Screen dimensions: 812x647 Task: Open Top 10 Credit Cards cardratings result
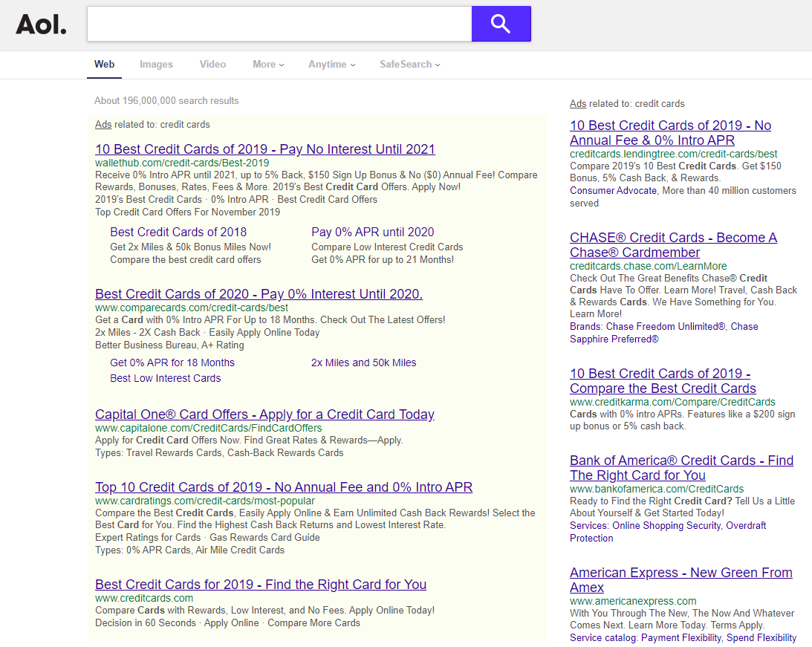(283, 487)
